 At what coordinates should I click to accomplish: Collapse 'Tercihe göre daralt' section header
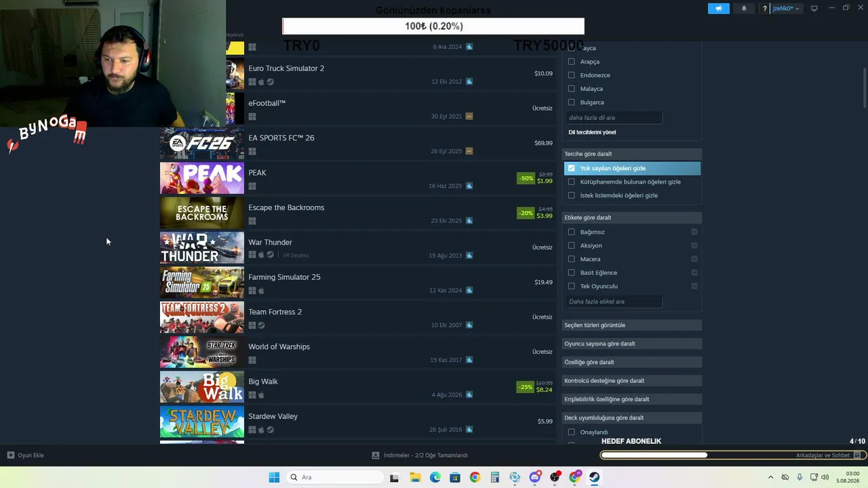click(x=632, y=154)
